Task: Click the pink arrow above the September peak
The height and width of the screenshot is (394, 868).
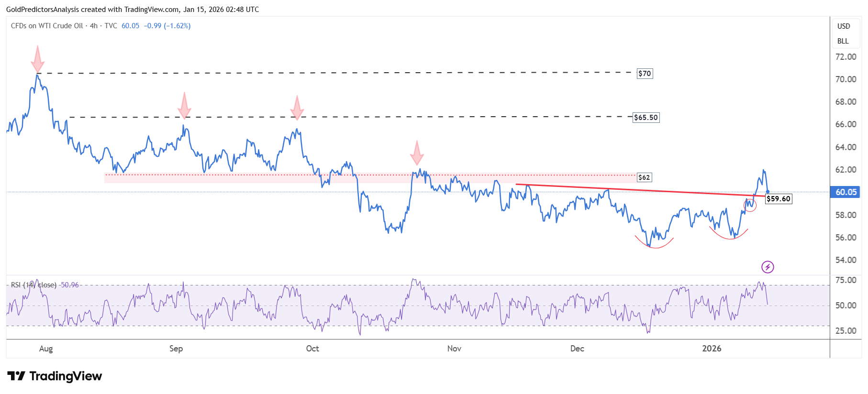Action: point(184,105)
